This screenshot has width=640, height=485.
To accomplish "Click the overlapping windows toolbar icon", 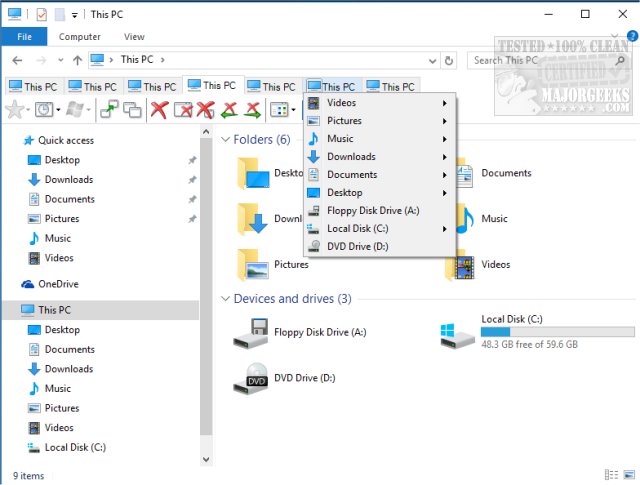I will click(x=132, y=110).
